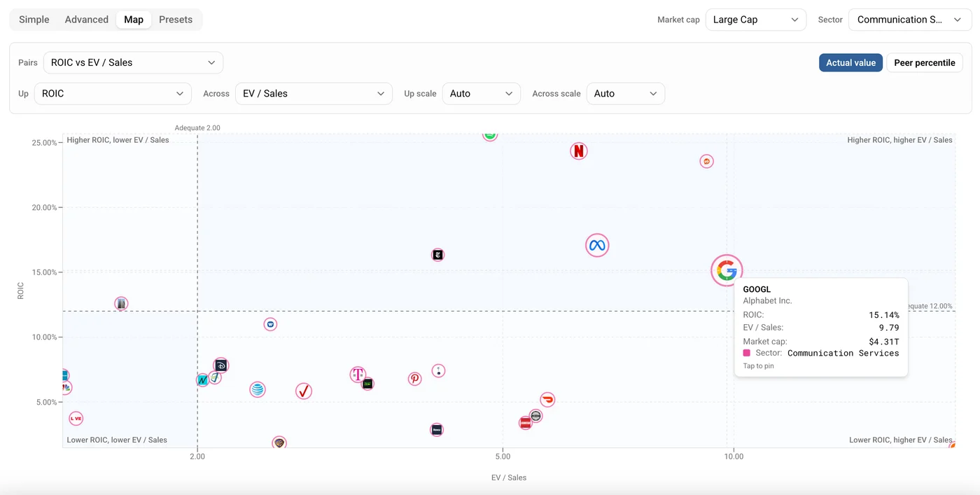Select the Warner Bros shield data point

click(x=279, y=442)
